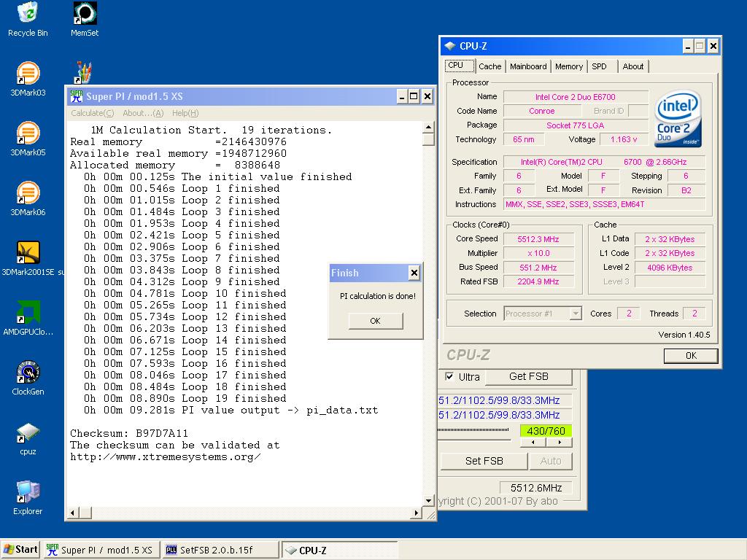Click the Voltage value 1.163 v

[x=624, y=139]
